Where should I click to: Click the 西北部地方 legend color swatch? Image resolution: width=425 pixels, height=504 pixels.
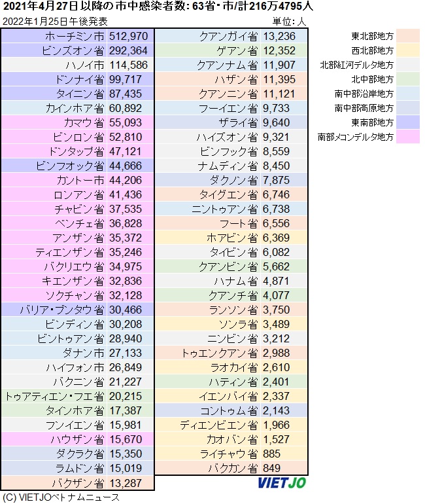[x=407, y=50]
